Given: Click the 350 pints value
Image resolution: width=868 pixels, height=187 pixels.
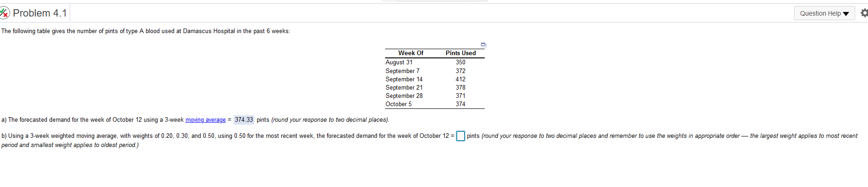Looking at the screenshot, I should click(x=460, y=62).
